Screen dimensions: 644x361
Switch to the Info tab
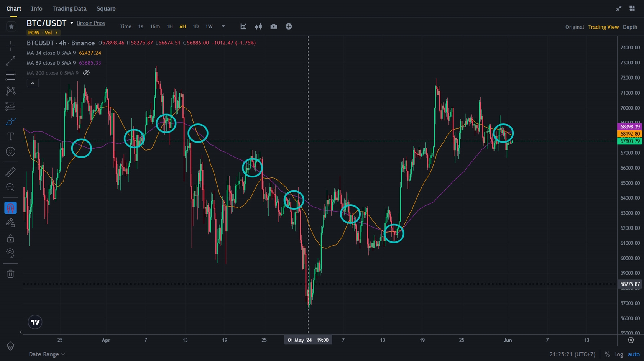point(37,8)
